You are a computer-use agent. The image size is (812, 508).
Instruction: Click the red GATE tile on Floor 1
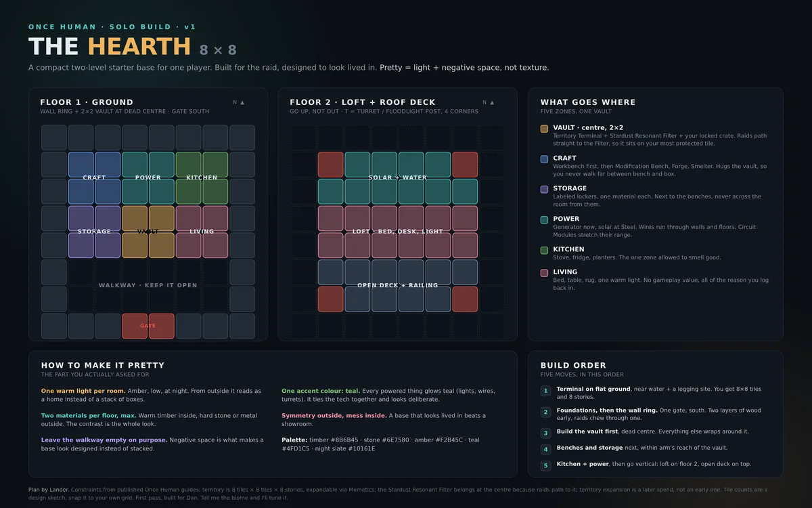148,326
